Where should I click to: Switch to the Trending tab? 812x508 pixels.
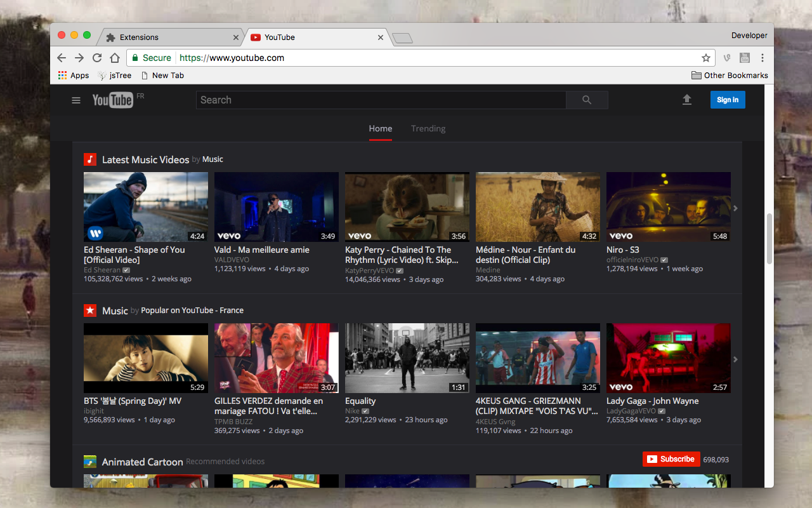coord(428,128)
